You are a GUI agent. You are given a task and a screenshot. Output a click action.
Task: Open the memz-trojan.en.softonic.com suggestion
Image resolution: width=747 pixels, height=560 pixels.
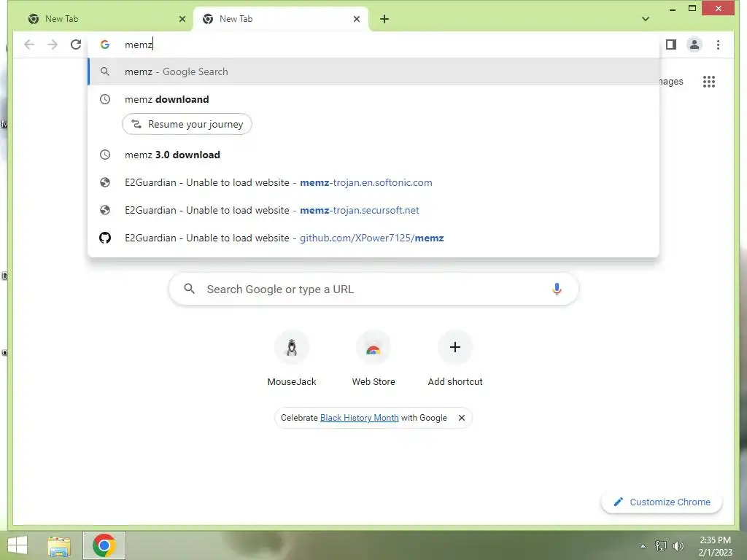pos(374,182)
